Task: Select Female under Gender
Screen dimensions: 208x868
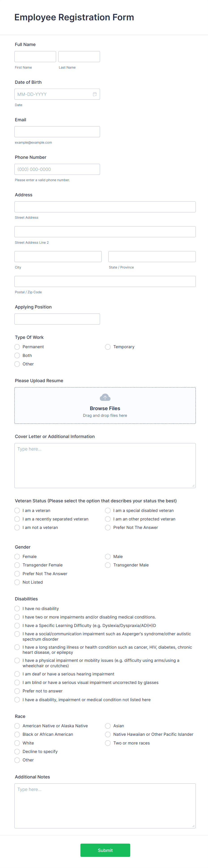Action: (17, 556)
